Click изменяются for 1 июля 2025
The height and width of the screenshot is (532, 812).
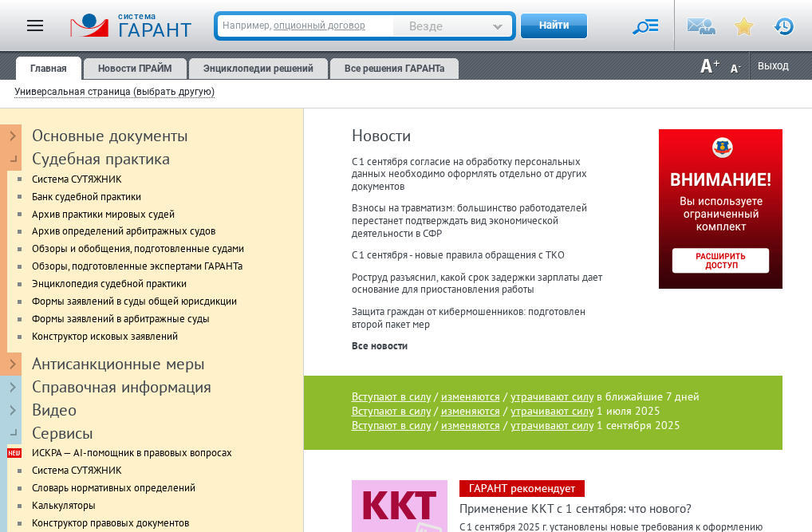pos(471,412)
